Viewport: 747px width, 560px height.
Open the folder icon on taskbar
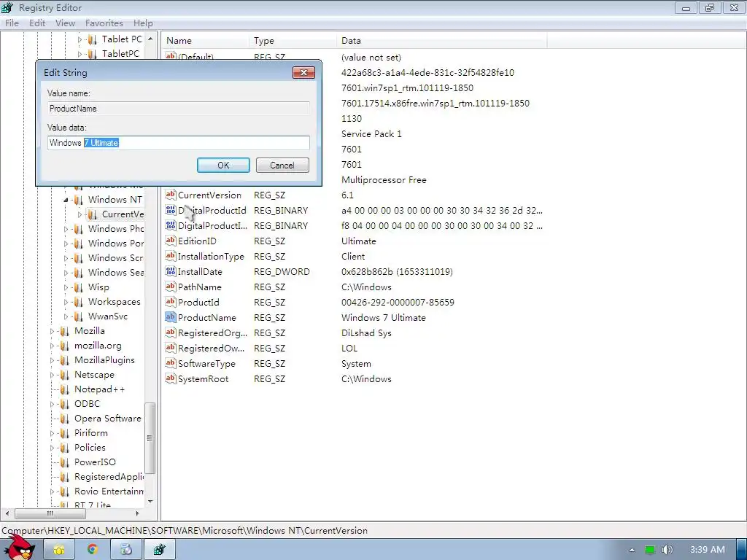(59, 549)
